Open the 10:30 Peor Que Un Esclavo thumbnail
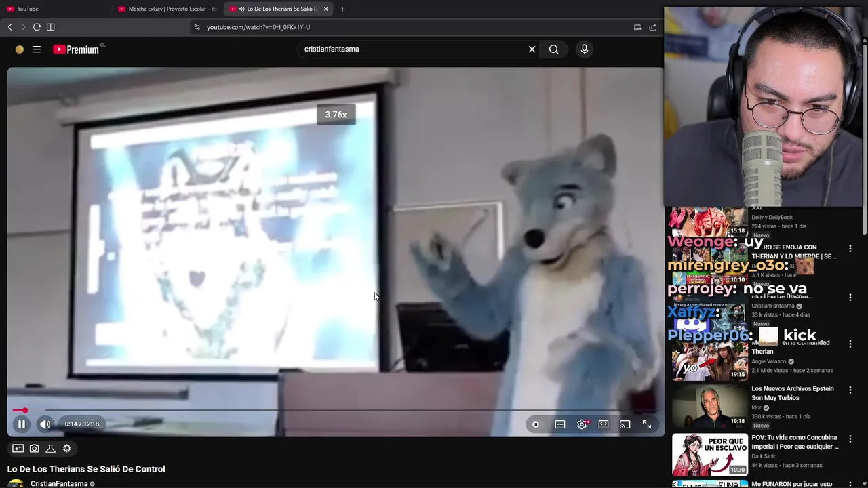This screenshot has height=488, width=868. pos(709,455)
